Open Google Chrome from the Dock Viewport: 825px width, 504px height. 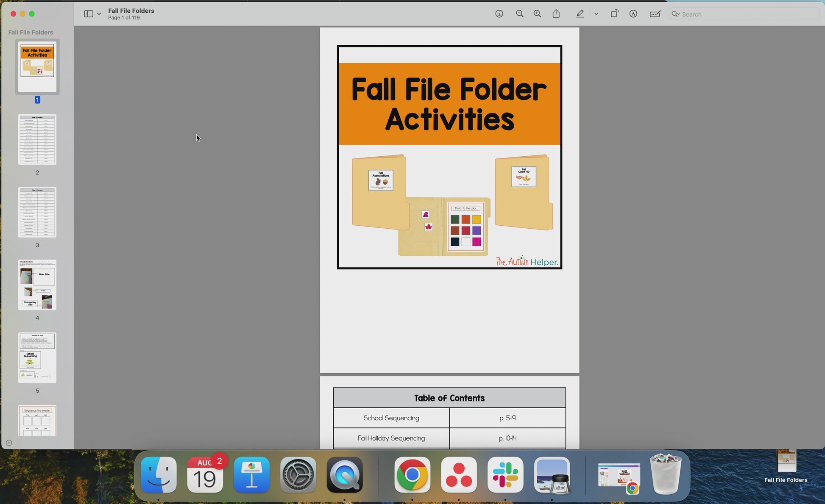(412, 475)
